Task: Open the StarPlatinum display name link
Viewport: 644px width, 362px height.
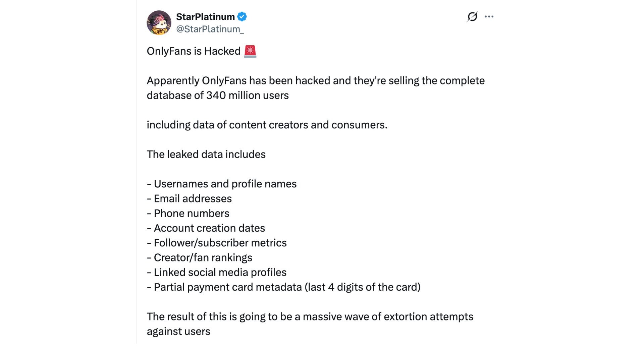Action: click(205, 17)
